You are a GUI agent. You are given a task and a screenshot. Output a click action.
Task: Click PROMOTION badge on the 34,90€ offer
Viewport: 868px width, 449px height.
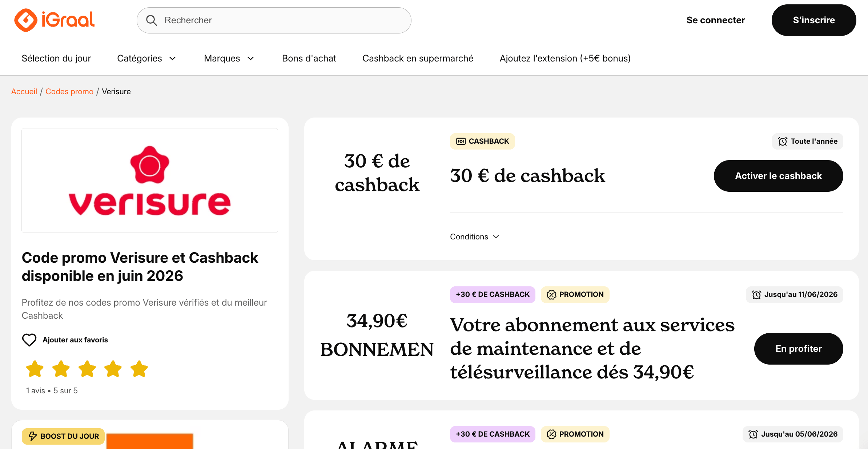tap(575, 294)
